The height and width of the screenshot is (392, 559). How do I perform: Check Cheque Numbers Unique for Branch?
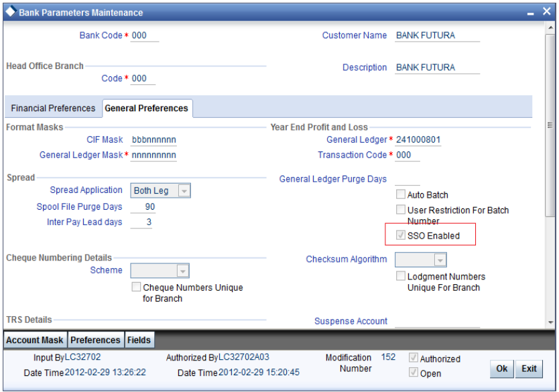136,287
